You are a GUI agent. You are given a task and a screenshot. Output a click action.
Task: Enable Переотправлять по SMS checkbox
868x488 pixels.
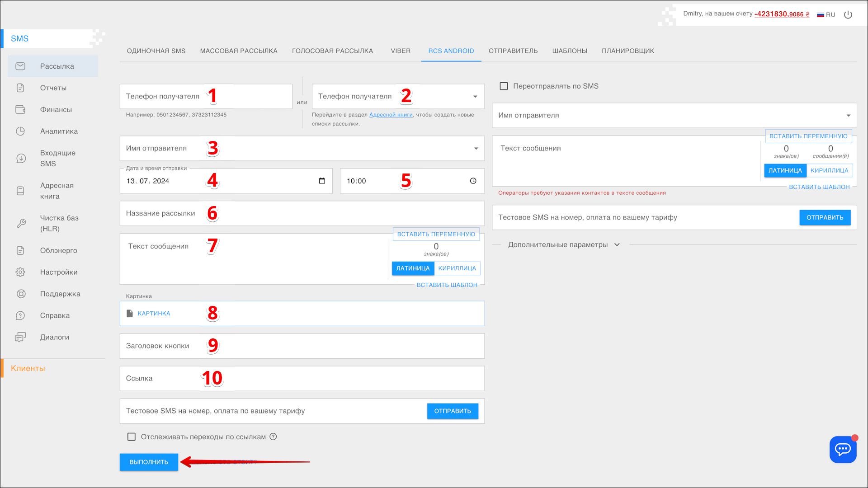[504, 86]
